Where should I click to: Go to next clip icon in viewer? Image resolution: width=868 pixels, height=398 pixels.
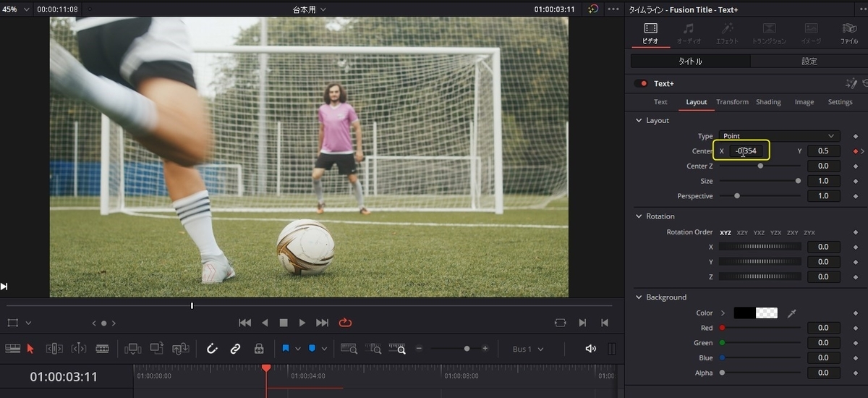pyautogui.click(x=582, y=323)
